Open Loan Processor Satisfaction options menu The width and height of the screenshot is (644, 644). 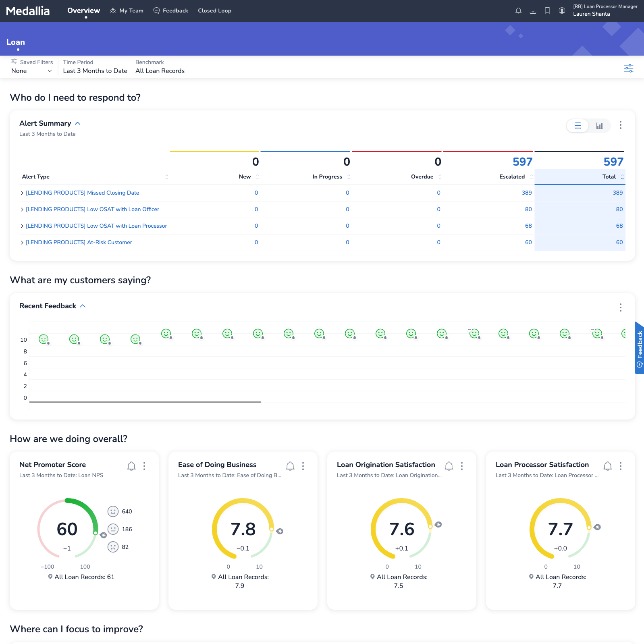point(620,466)
